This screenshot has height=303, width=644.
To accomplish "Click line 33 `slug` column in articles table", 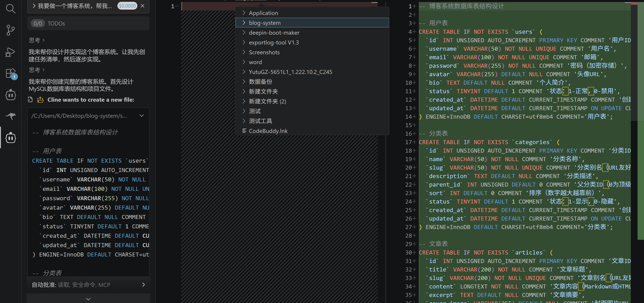I will (528, 278).
